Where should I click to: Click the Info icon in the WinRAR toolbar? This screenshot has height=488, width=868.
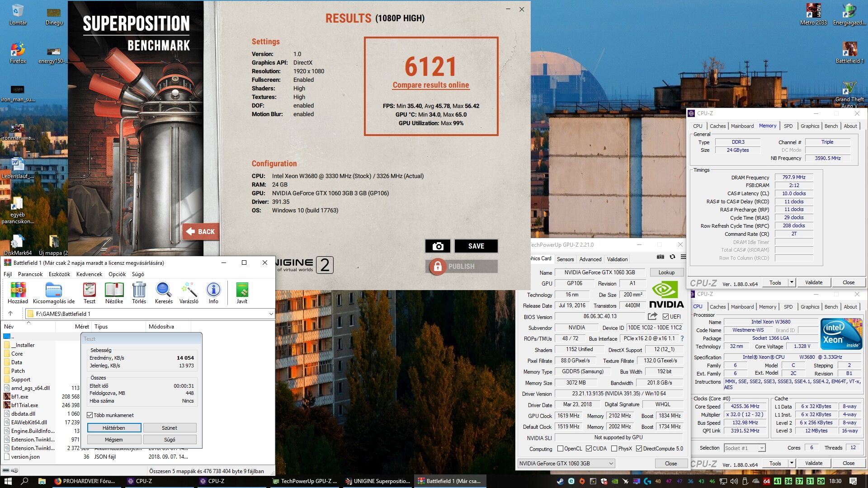213,293
